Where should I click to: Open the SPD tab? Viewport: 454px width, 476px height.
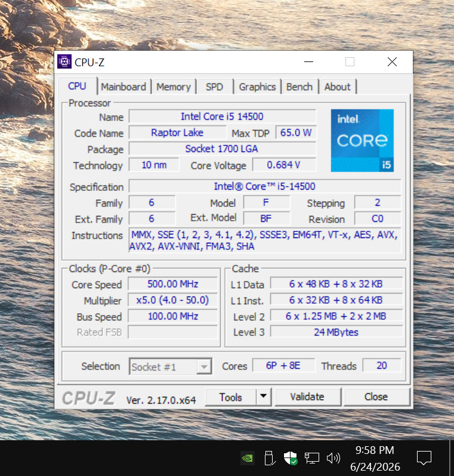click(x=214, y=87)
